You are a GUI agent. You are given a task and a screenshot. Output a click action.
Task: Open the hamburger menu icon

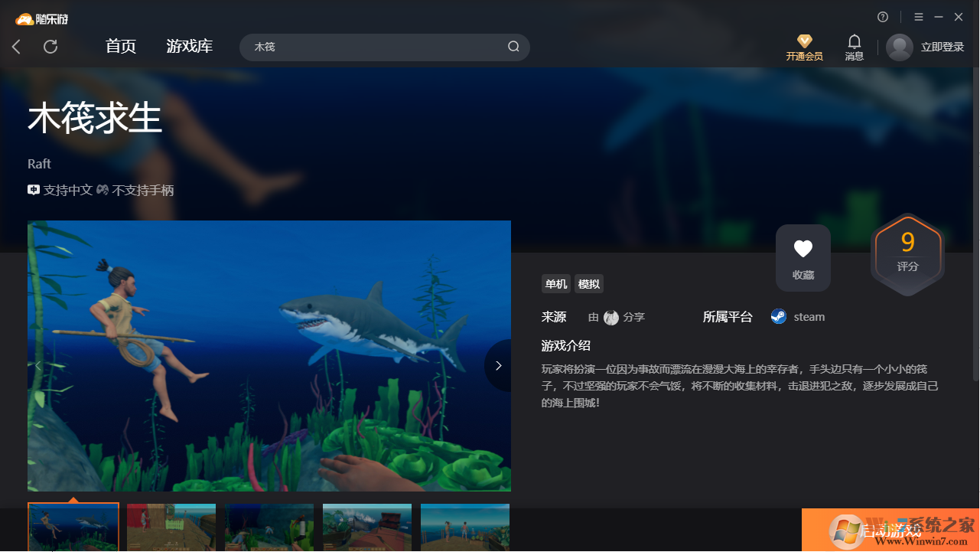point(917,16)
